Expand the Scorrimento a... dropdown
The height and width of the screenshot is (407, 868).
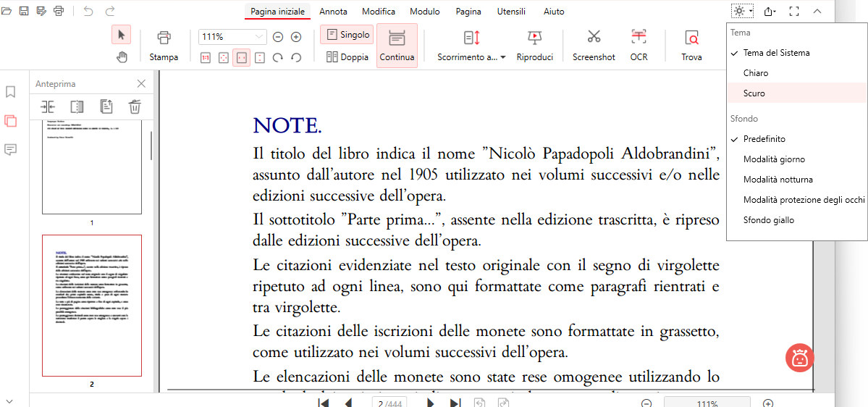click(472, 57)
